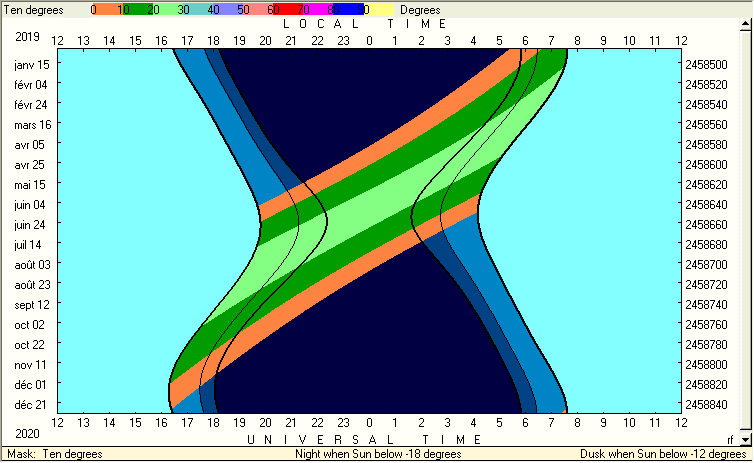Click the Julian date '2458840'
754x463 pixels.
(x=706, y=405)
